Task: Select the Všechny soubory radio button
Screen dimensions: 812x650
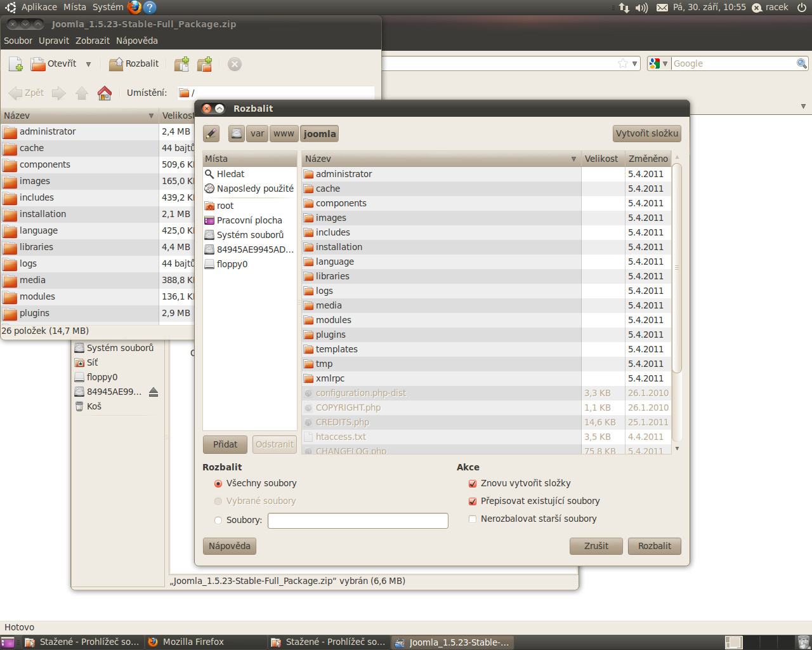Action: tap(218, 484)
